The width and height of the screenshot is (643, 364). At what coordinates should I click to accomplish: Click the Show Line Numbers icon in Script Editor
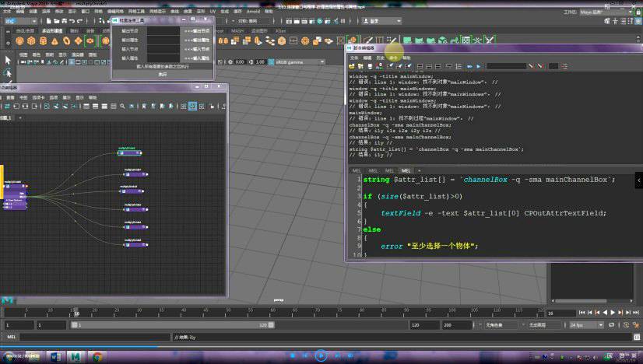[459, 66]
